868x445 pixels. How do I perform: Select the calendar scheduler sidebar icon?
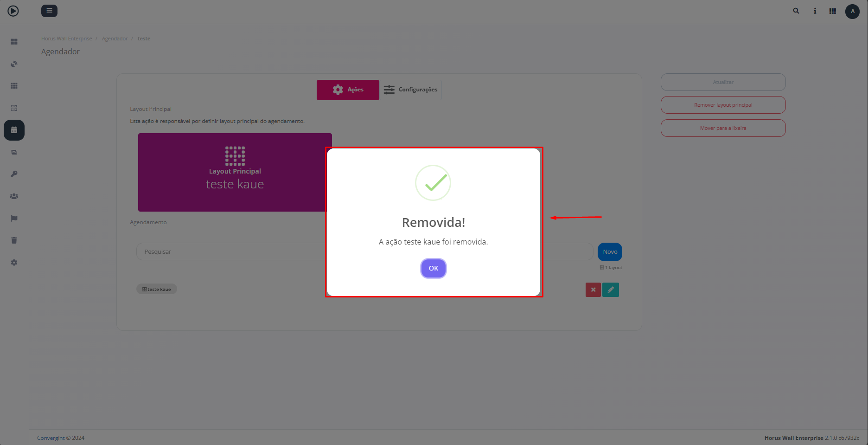click(x=14, y=130)
